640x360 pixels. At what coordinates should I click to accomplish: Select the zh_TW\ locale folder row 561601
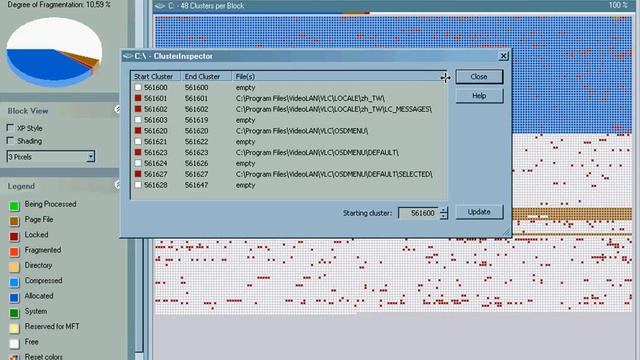[289, 98]
